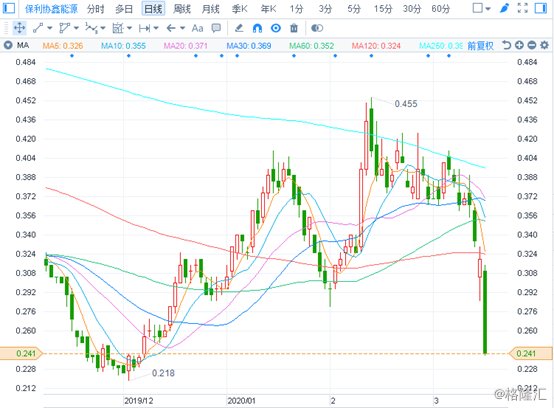Collapse the MA indicator dropdown arrow

pos(8,45)
